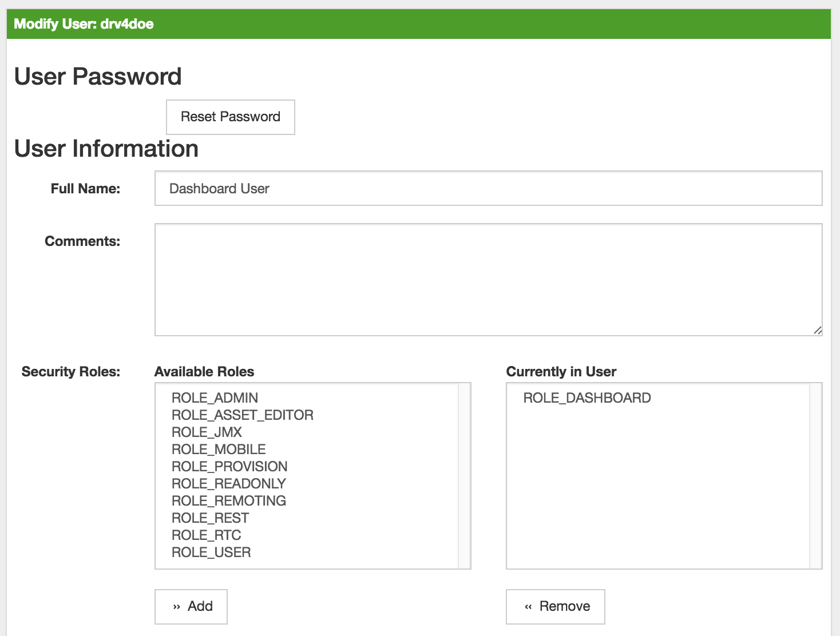Image resolution: width=840 pixels, height=636 pixels.
Task: Click inside the Full Name text field
Action: 401,188
